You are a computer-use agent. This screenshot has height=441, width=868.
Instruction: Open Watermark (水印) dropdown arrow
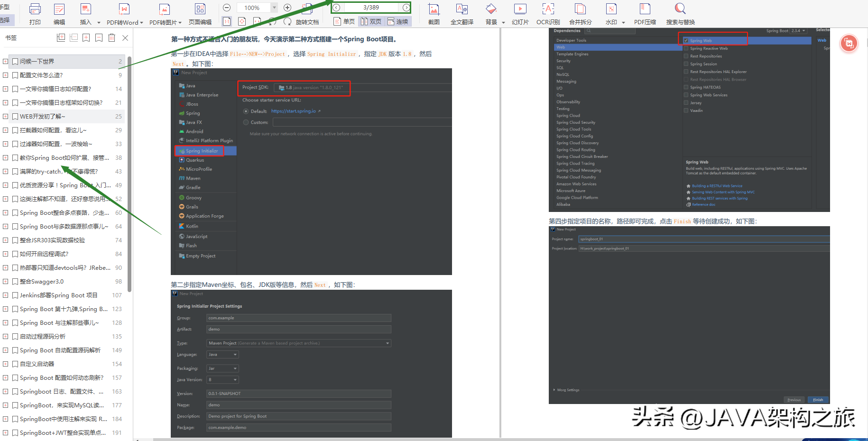pyautogui.click(x=623, y=22)
